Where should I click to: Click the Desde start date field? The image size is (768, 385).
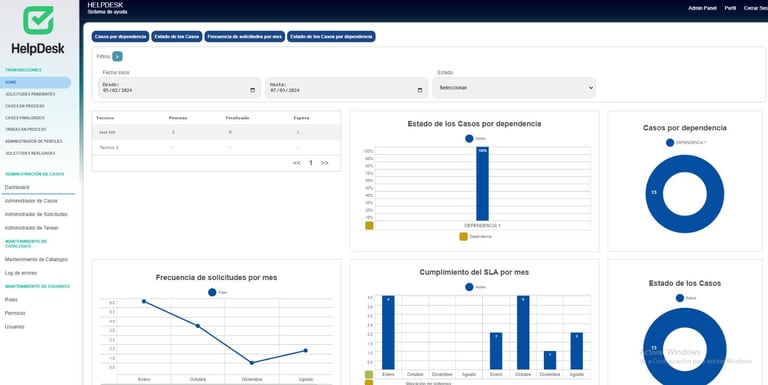179,88
